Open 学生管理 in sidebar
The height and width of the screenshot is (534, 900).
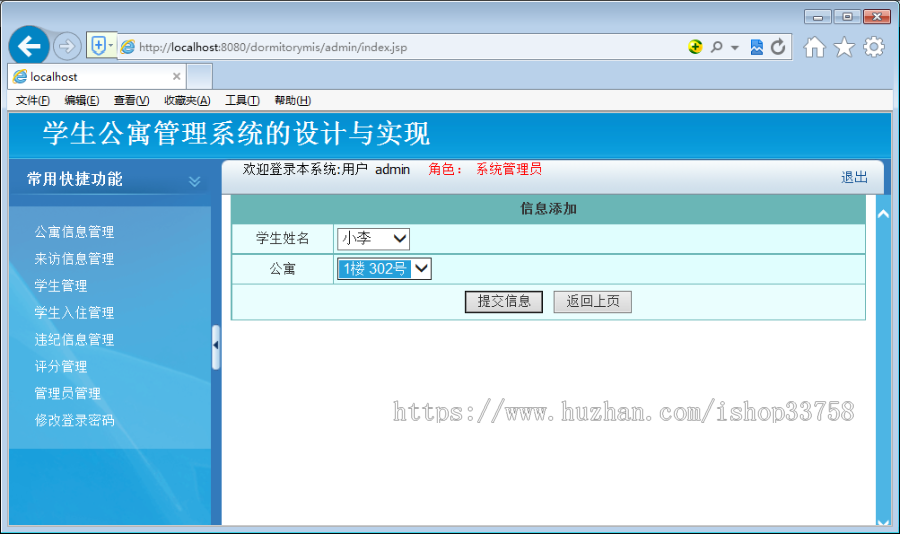click(61, 286)
